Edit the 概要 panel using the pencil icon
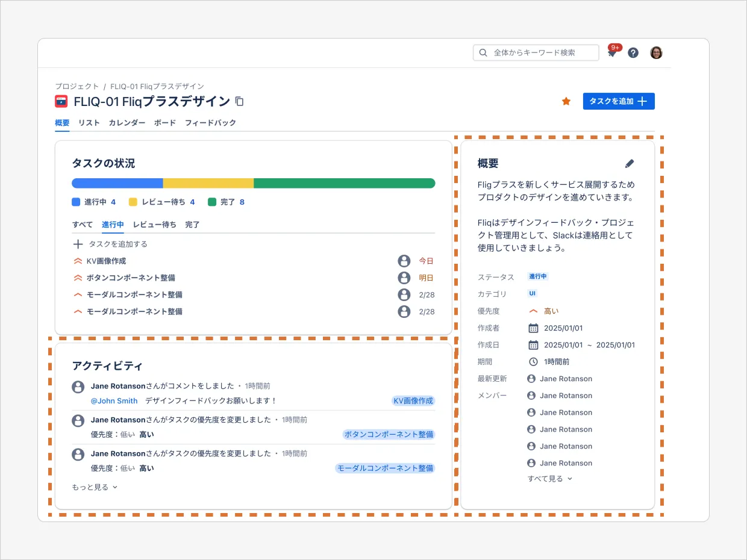Screen dimensions: 747x560 pos(630,163)
